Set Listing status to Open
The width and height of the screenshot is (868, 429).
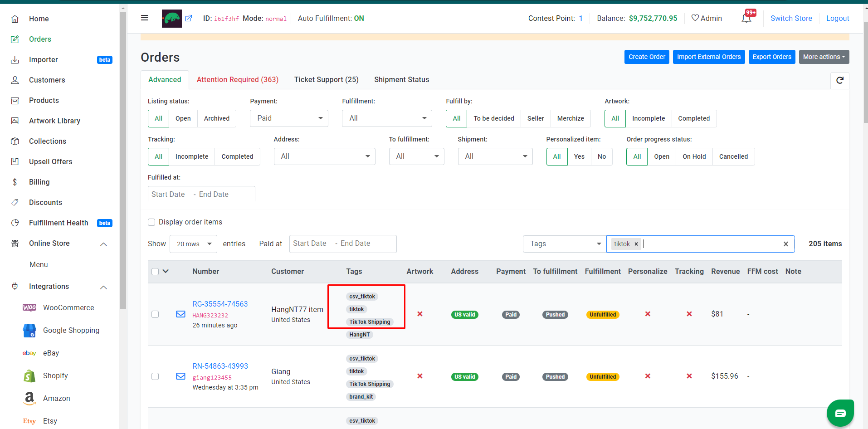pos(183,118)
